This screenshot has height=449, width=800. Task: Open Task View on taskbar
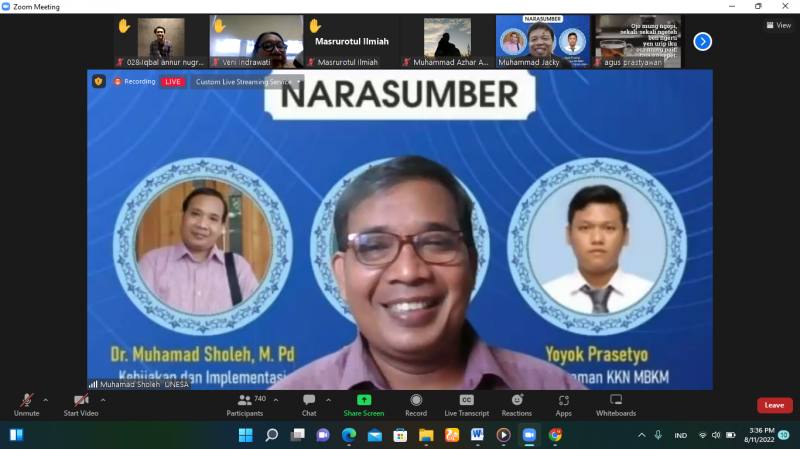pyautogui.click(x=297, y=435)
